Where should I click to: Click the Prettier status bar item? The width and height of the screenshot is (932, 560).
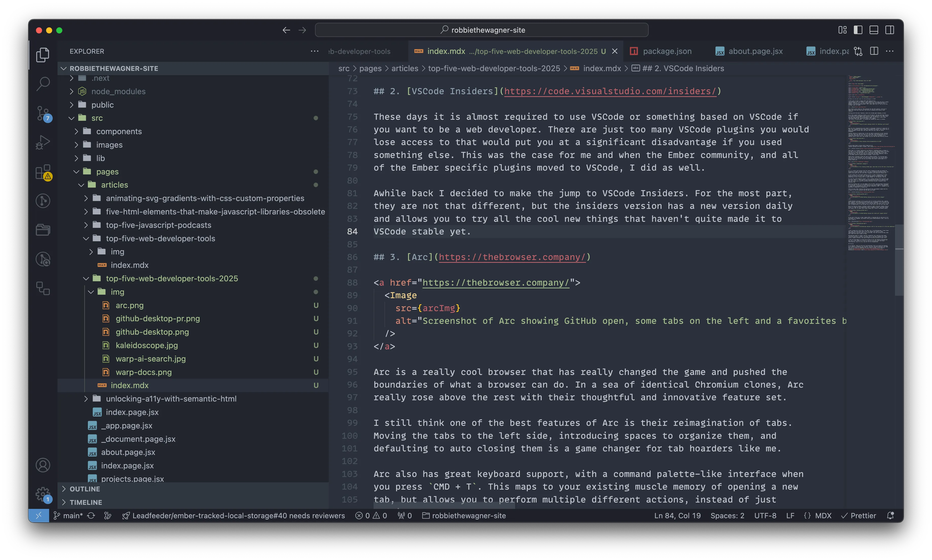[858, 515]
